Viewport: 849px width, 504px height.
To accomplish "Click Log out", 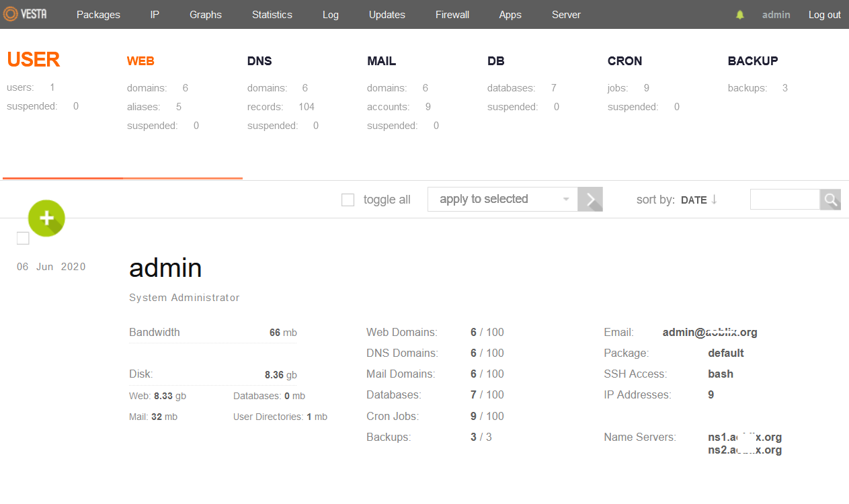I will point(824,14).
